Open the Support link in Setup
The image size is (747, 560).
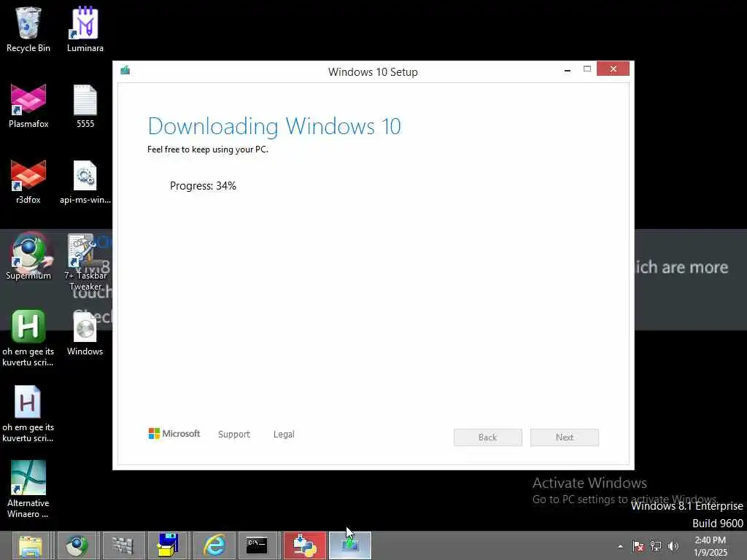tap(234, 435)
